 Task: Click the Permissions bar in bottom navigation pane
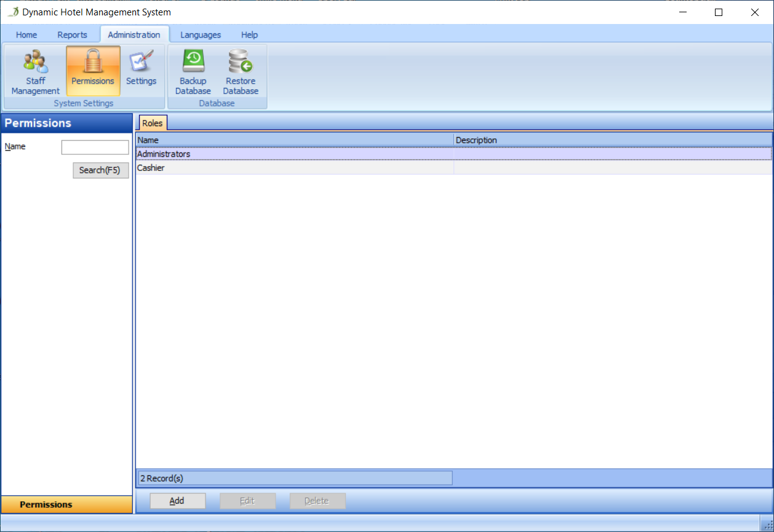click(x=66, y=504)
